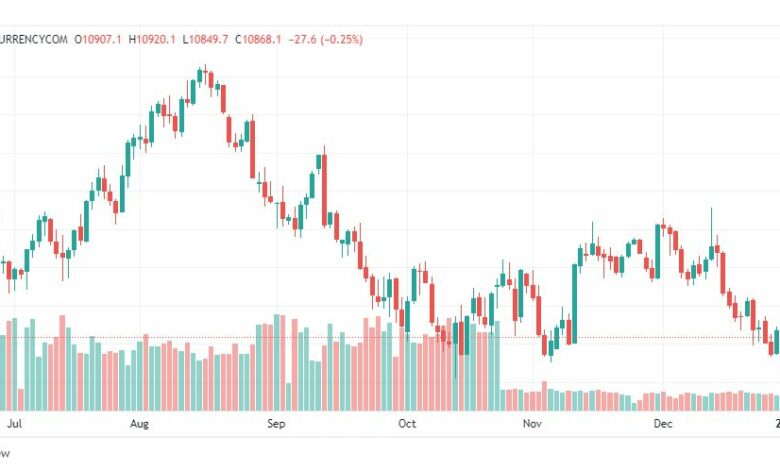Click the small red volume spike in early November
Viewport: 780px width, 470px height.
(544, 396)
